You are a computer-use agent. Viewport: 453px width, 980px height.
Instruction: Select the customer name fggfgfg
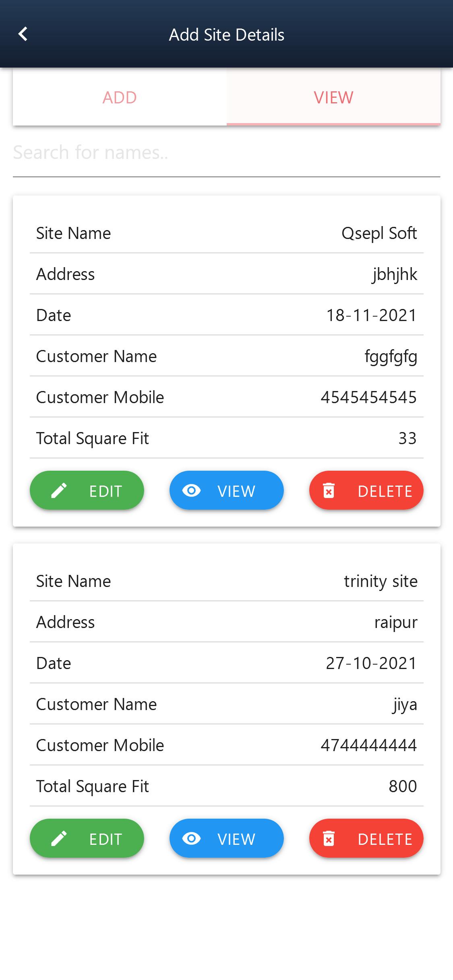[391, 357]
